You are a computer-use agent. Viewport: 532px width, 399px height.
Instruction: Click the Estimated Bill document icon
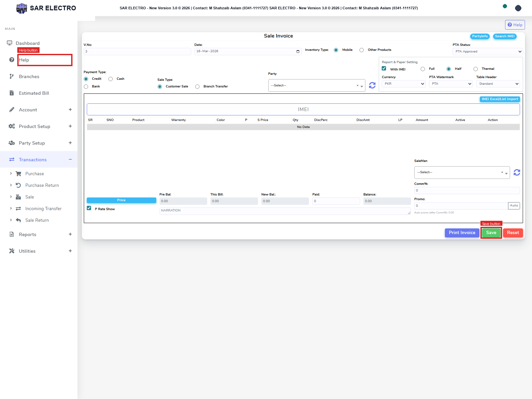12,93
